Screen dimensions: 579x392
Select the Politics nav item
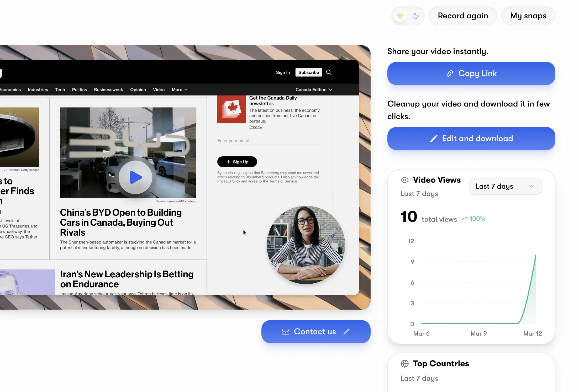click(80, 90)
